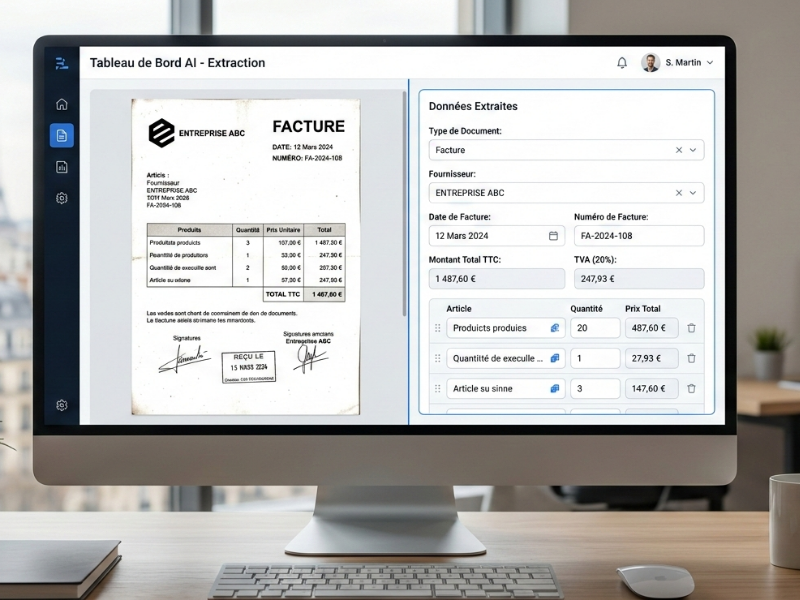Click the upper settings gear in sidebar
This screenshot has width=800, height=600.
coord(62,198)
